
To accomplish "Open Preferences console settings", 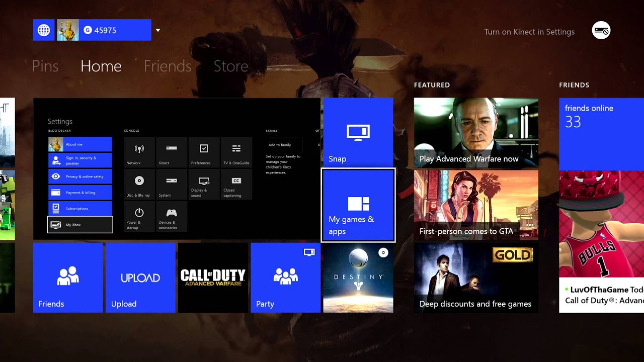I will click(204, 152).
